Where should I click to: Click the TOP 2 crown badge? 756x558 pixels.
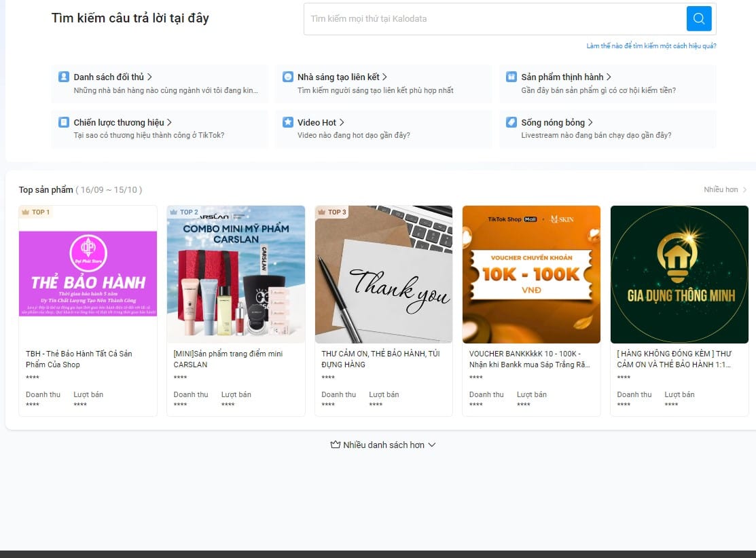[x=183, y=212]
